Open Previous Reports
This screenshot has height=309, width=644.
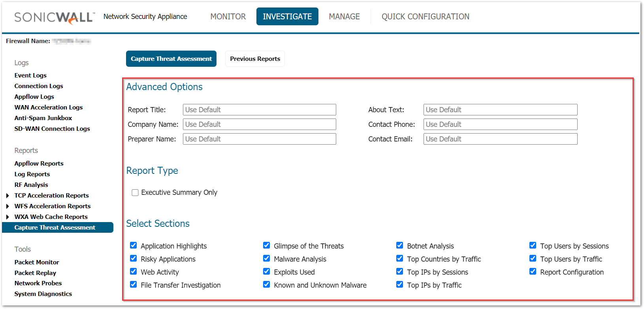pos(255,59)
